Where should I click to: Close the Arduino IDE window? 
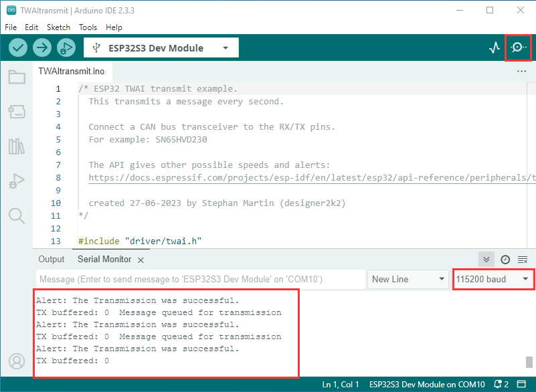[x=521, y=10]
